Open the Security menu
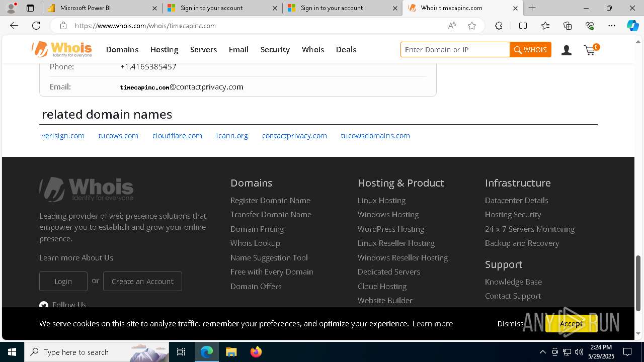Image resolution: width=644 pixels, height=362 pixels. (x=275, y=49)
